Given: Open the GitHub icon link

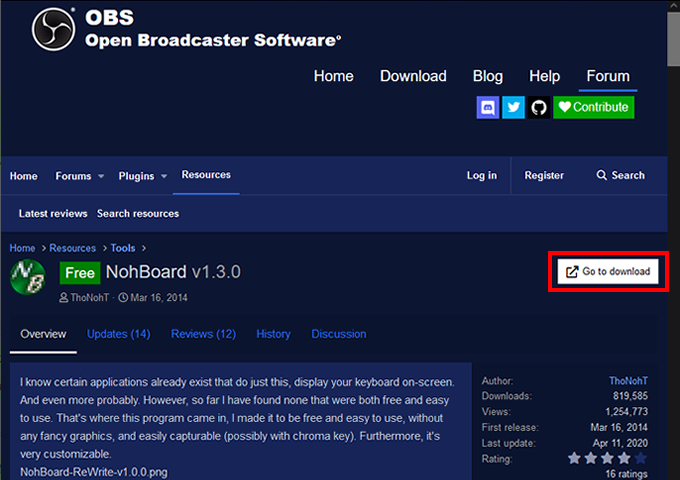Looking at the screenshot, I should (539, 107).
